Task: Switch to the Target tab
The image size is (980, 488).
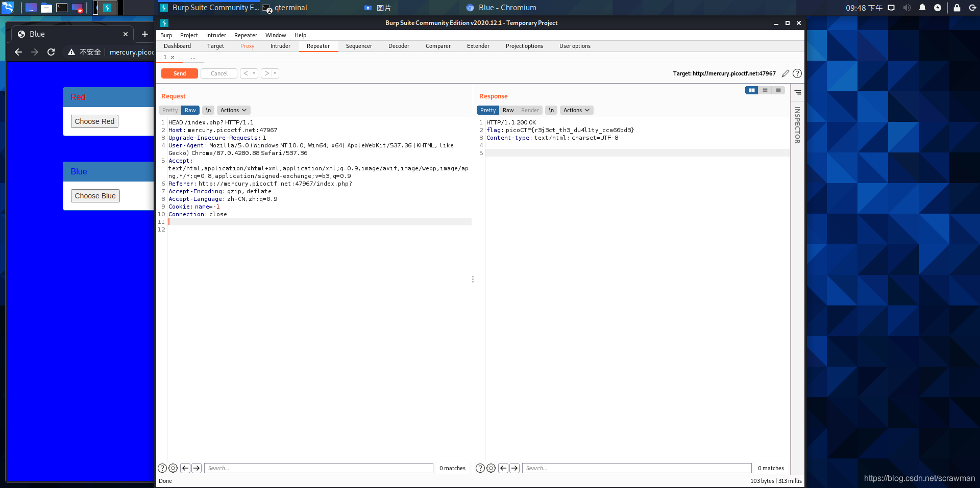Action: coord(215,46)
